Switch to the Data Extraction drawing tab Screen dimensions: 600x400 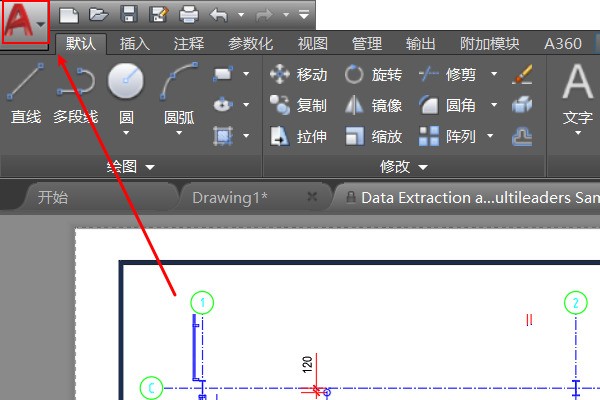tap(469, 198)
